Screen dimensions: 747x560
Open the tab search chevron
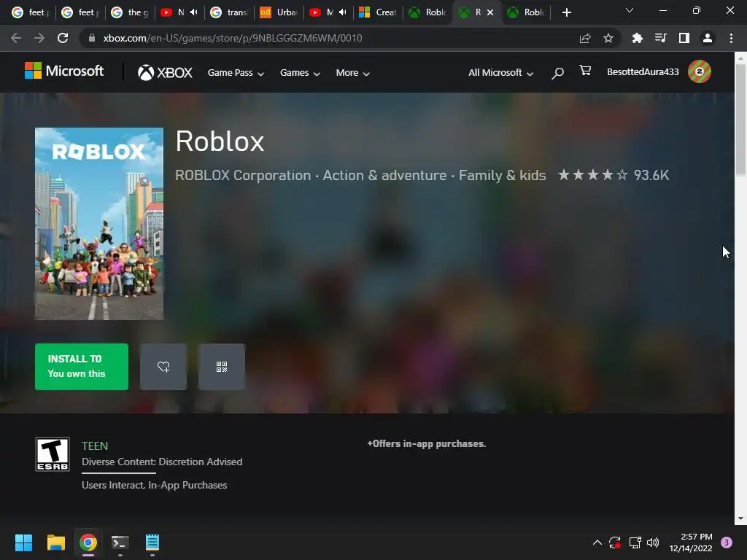pyautogui.click(x=630, y=10)
